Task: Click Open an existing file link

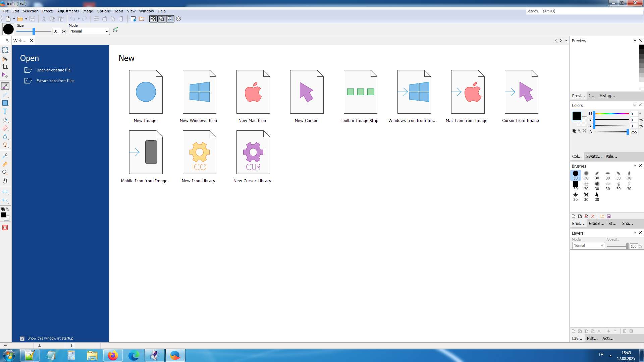Action: (x=53, y=70)
